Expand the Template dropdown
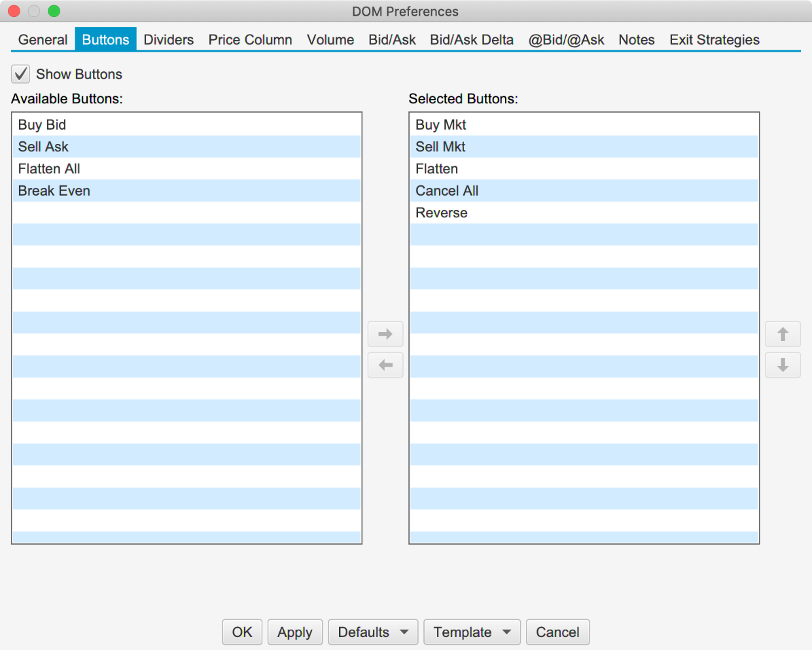This screenshot has height=650, width=812. click(x=472, y=632)
